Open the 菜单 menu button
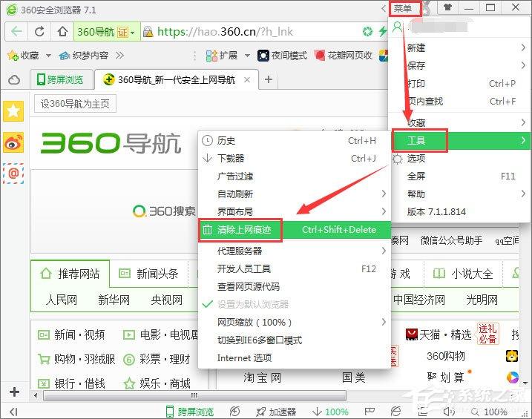 (x=405, y=8)
